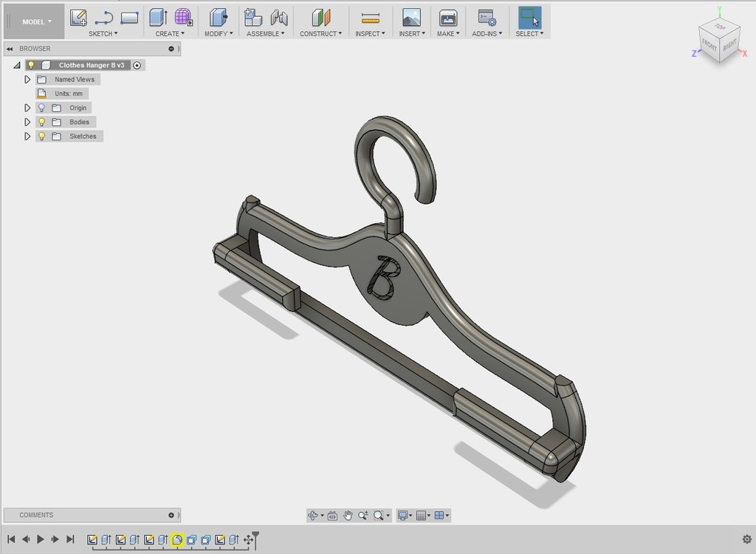The height and width of the screenshot is (554, 756).
Task: Activate the Pan hand tool
Action: pyautogui.click(x=348, y=516)
